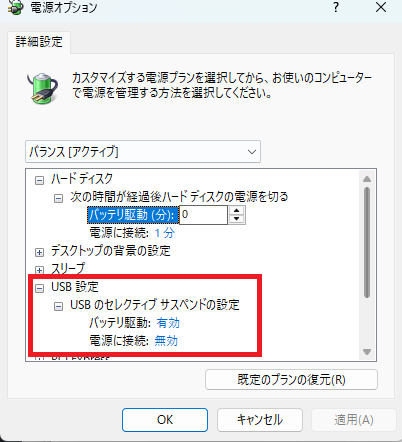Click the 既定のプランの復元(R) button

tap(291, 379)
